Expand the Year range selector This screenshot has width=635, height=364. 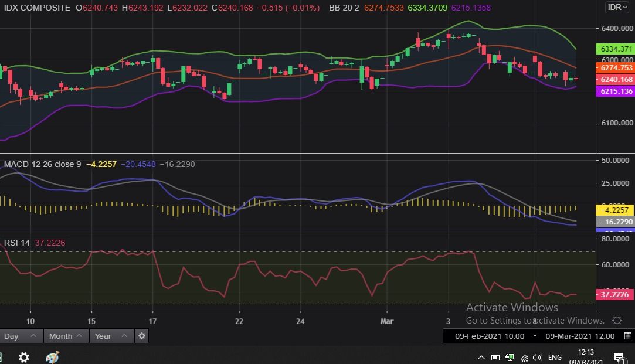tap(111, 336)
